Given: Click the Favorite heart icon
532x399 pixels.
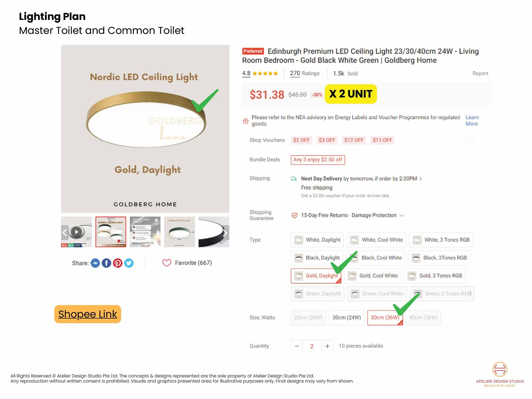Looking at the screenshot, I should 167,263.
